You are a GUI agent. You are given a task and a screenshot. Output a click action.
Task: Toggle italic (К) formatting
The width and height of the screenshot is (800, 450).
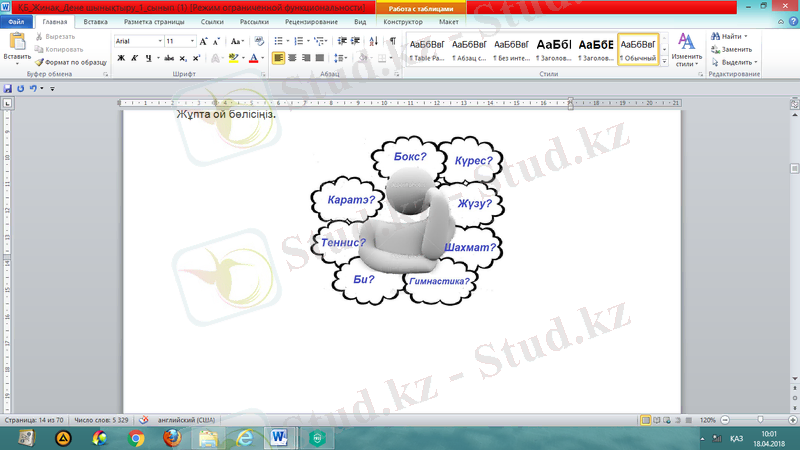[134, 58]
